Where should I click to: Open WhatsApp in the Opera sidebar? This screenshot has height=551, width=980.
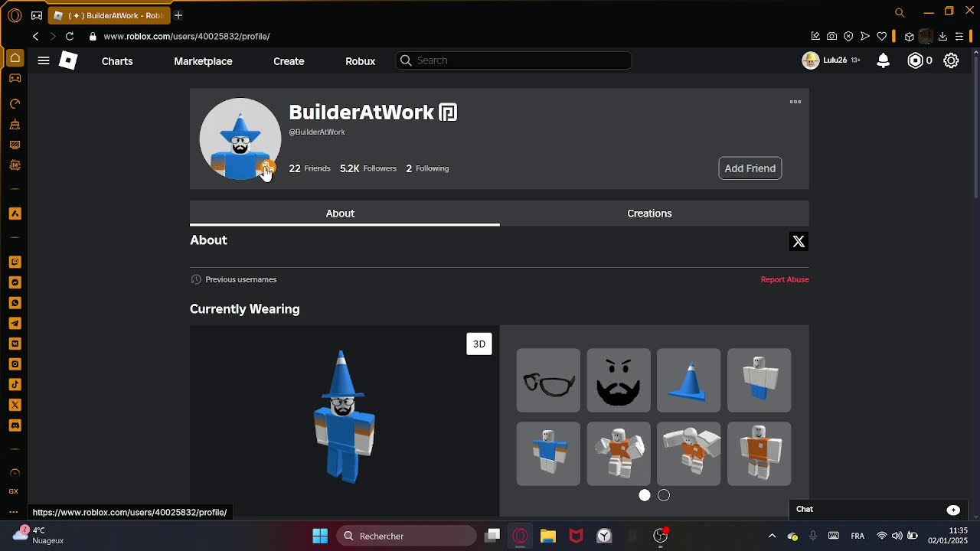15,303
